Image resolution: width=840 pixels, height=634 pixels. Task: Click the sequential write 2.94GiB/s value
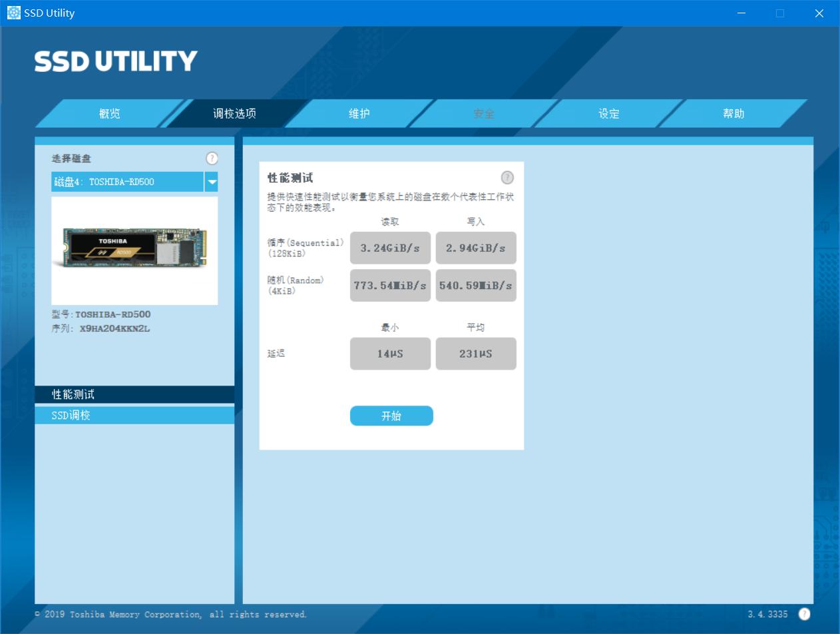click(x=476, y=248)
